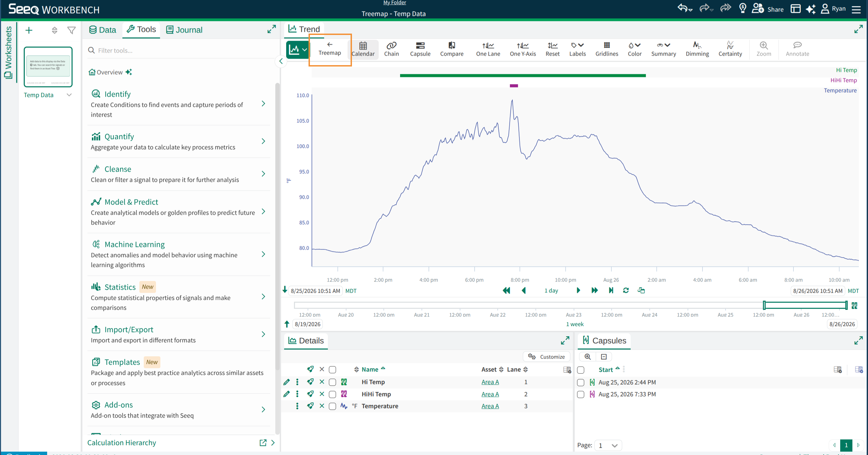Select the Tools tab
The image size is (868, 455).
(141, 30)
